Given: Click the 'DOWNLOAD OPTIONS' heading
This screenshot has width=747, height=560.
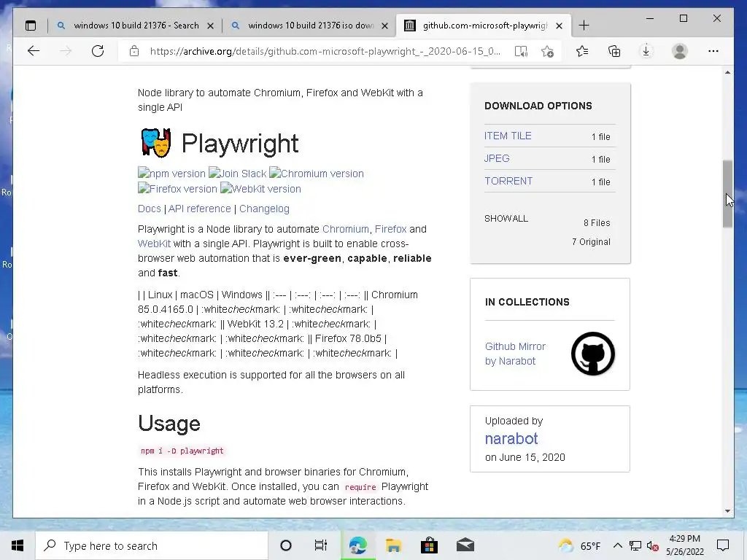Looking at the screenshot, I should click(538, 106).
